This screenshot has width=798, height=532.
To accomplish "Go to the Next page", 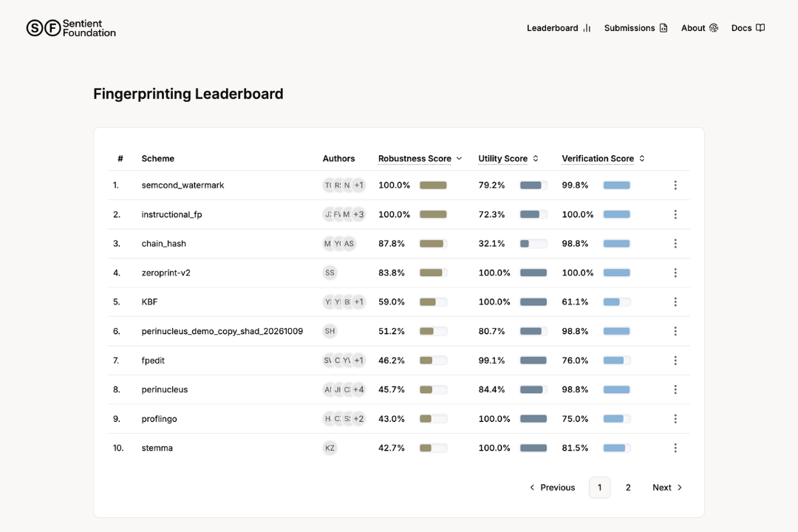I will 667,488.
